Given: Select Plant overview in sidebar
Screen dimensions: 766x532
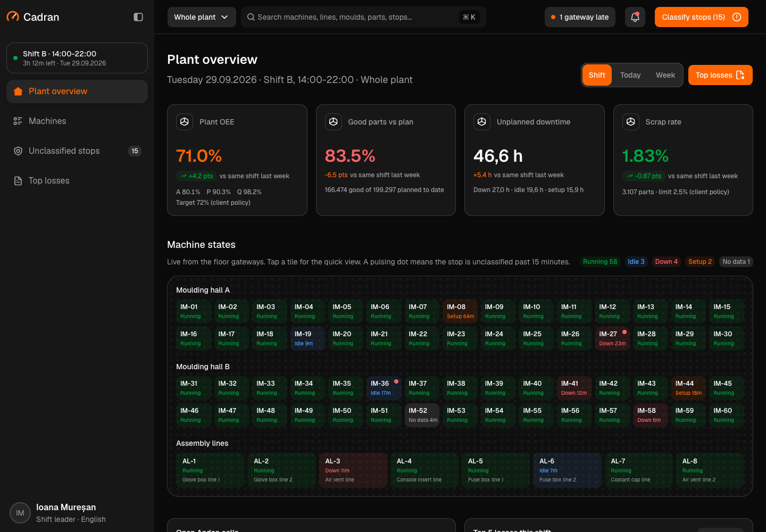Looking at the screenshot, I should pos(77,92).
